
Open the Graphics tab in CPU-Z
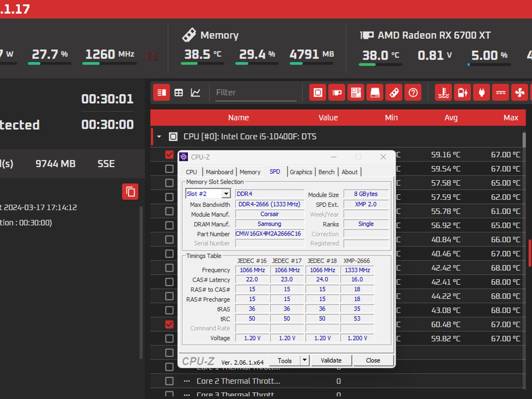point(301,172)
